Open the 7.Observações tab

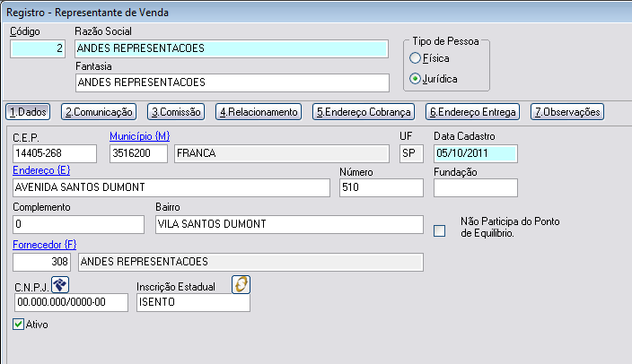[567, 112]
